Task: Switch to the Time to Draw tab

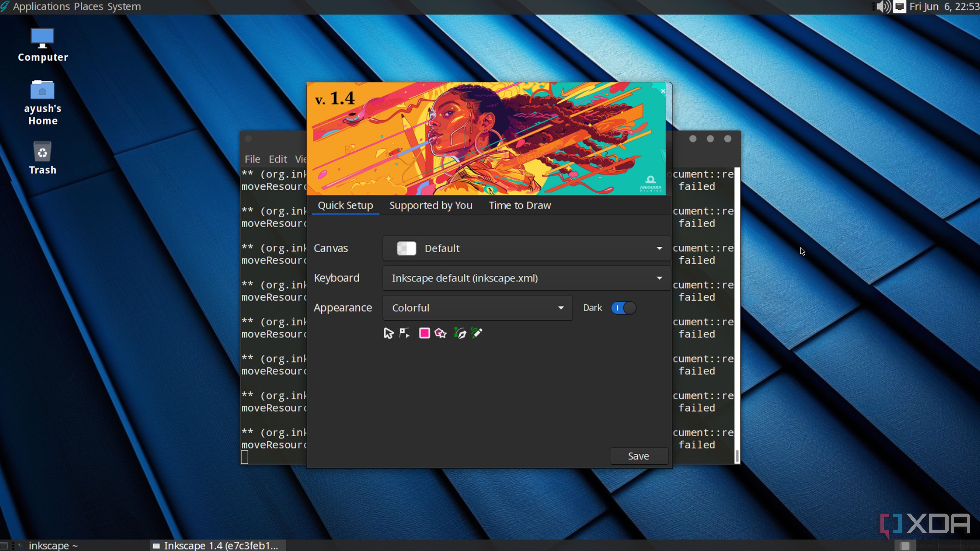Action: pos(520,205)
